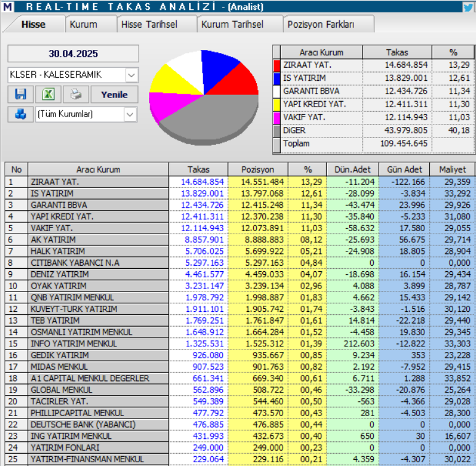Click the printer icon
Viewport: 476px width, 466px height.
(x=76, y=94)
